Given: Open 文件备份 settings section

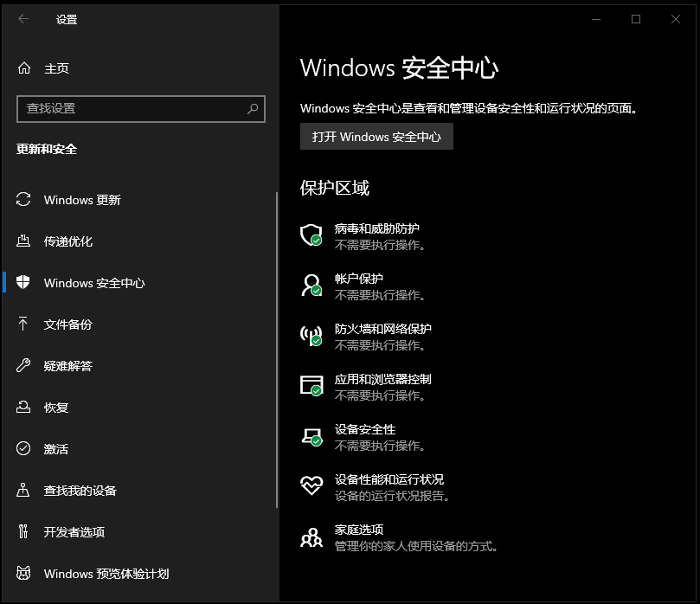Looking at the screenshot, I should click(67, 324).
